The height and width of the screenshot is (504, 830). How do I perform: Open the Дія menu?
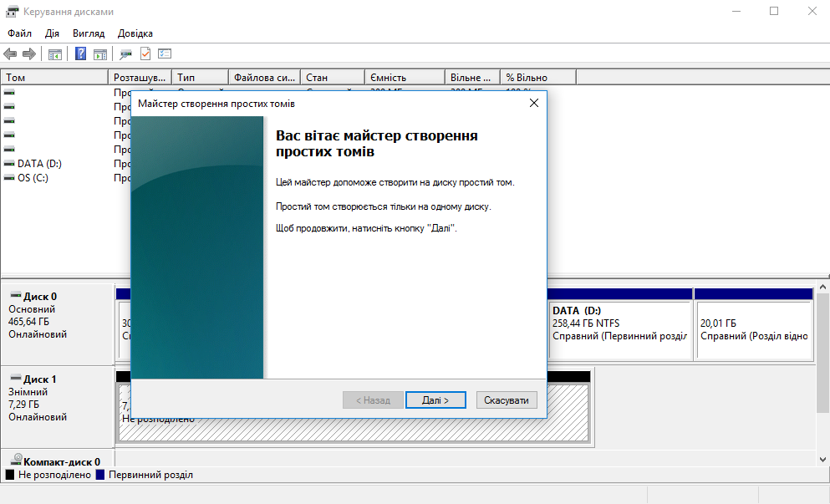click(52, 33)
